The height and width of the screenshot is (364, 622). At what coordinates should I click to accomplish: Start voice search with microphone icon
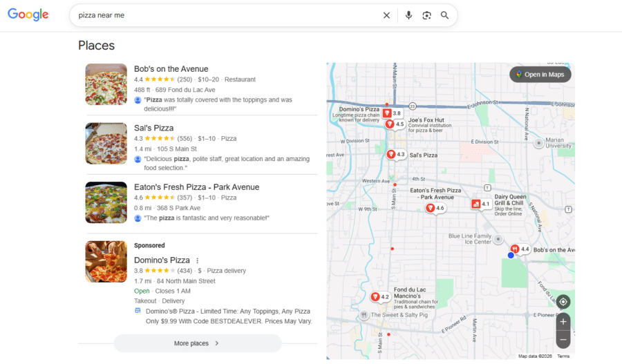coord(408,15)
